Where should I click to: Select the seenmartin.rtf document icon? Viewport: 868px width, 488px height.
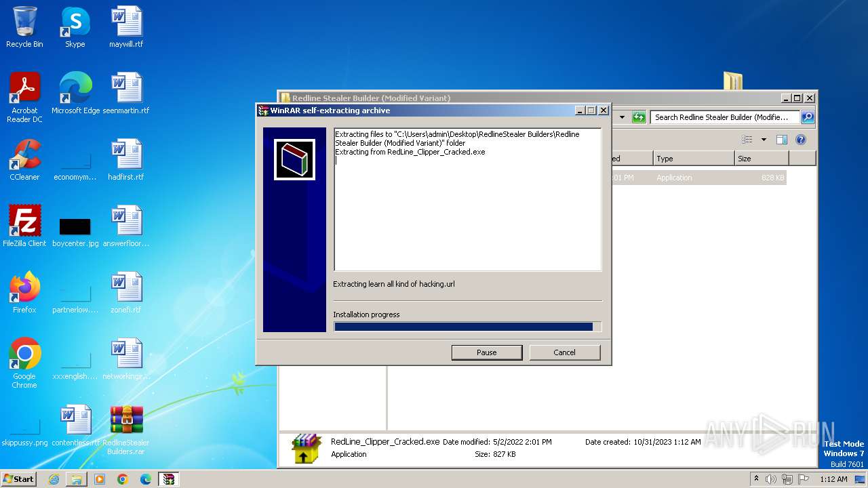pos(126,93)
